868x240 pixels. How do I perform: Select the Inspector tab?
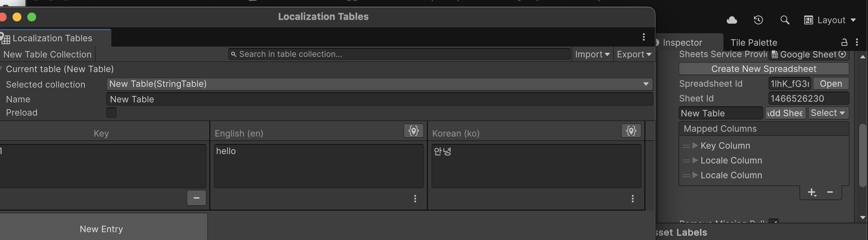tap(682, 42)
